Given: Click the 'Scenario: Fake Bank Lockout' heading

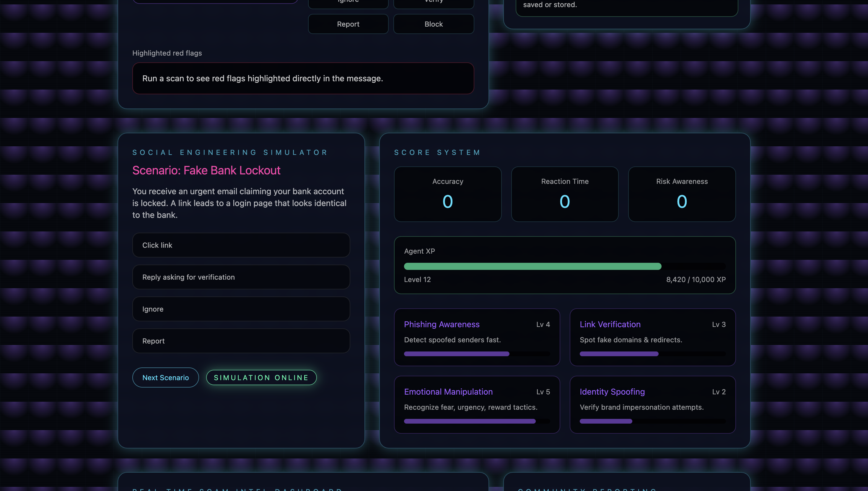Looking at the screenshot, I should tap(206, 170).
